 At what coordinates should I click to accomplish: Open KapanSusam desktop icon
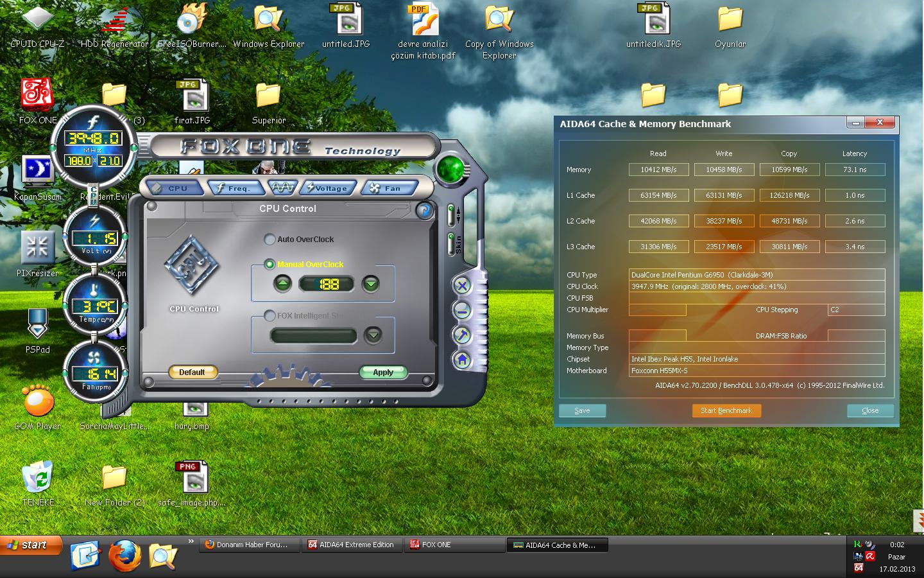37,178
